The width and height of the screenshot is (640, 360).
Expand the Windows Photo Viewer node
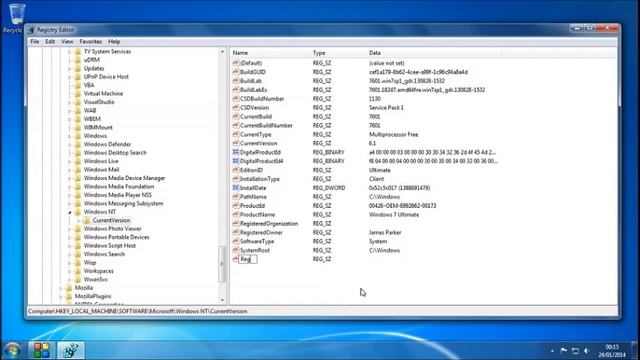(x=69, y=229)
